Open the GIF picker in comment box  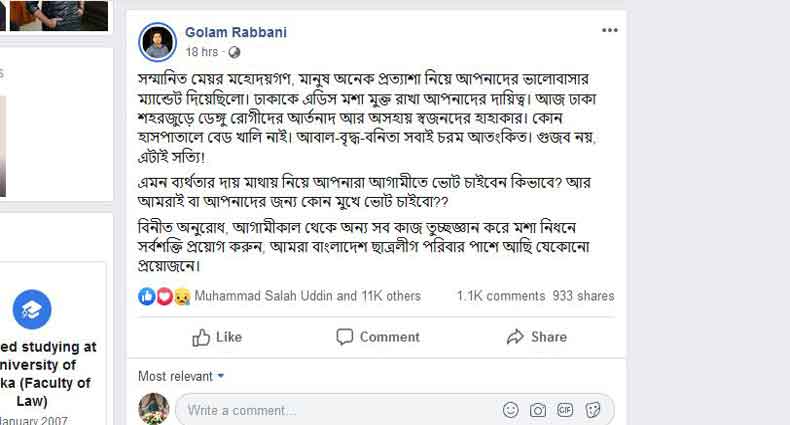tap(565, 410)
